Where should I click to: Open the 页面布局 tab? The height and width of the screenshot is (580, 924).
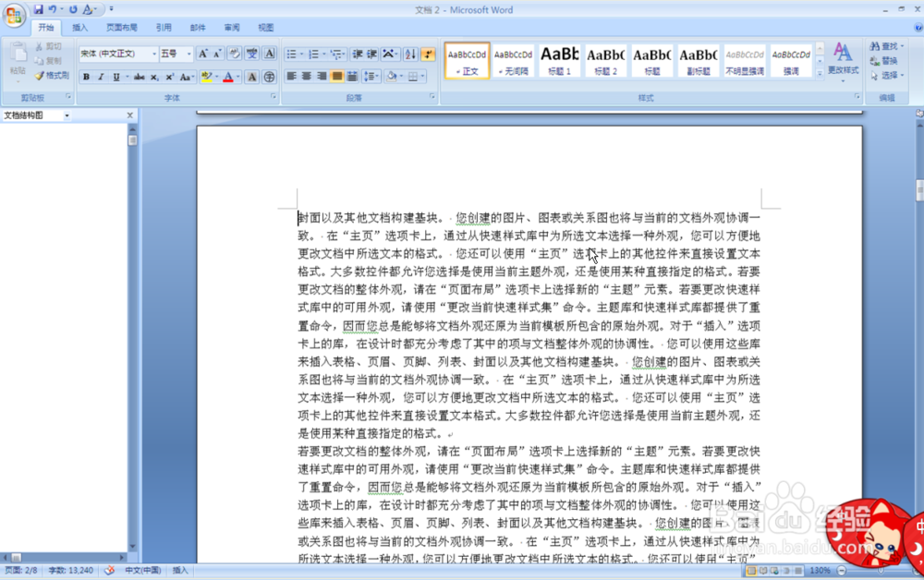121,28
